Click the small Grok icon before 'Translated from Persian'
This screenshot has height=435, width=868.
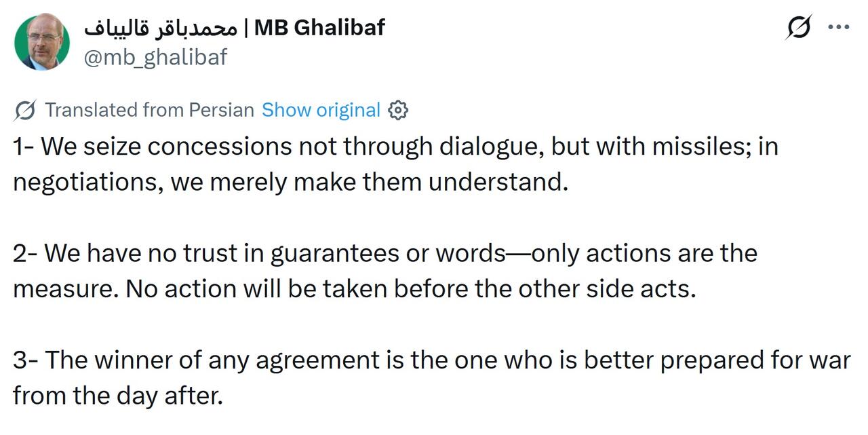(25, 110)
